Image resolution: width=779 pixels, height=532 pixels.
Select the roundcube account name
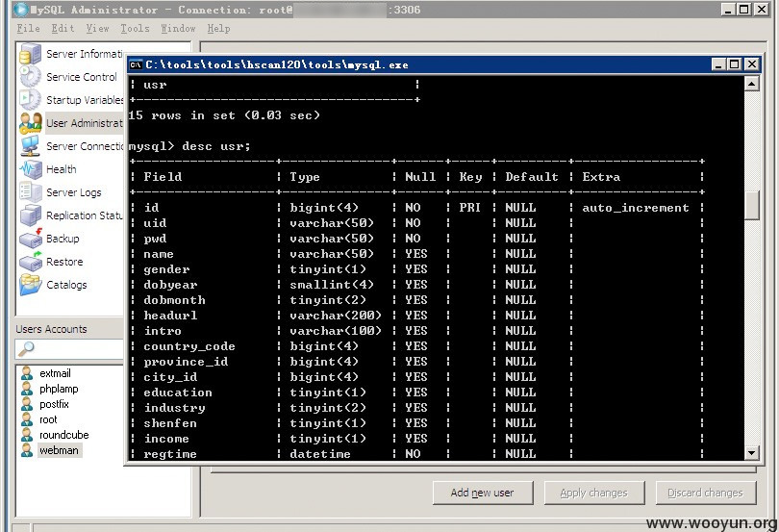[64, 435]
